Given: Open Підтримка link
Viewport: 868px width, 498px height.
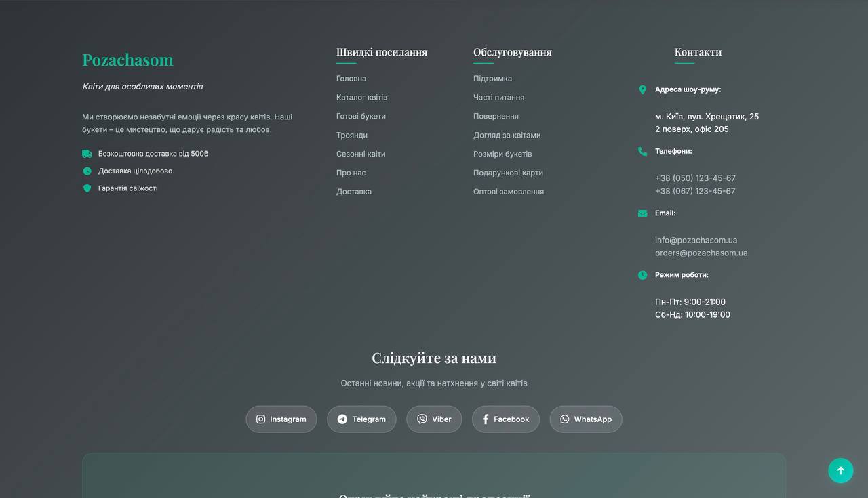Looking at the screenshot, I should [x=492, y=79].
